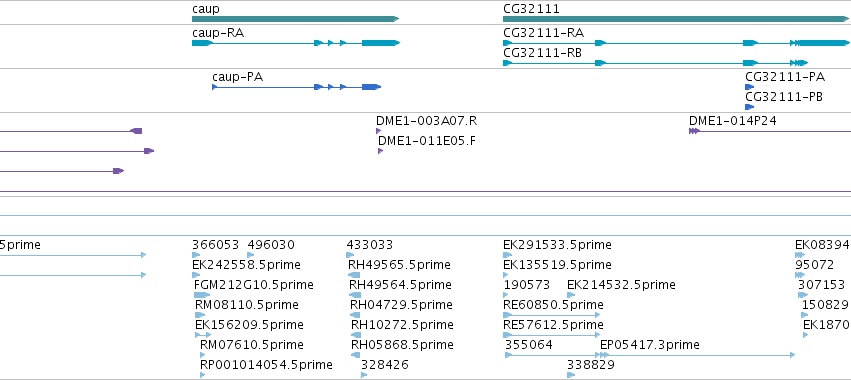Click the RE60850.5prime alignment line
The image size is (851, 380).
(x=551, y=315)
